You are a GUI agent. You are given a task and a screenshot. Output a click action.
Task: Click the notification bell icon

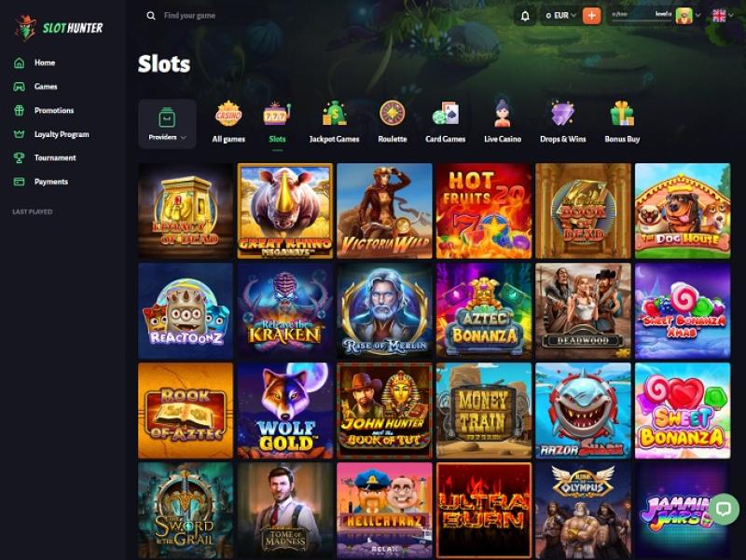coord(525,16)
